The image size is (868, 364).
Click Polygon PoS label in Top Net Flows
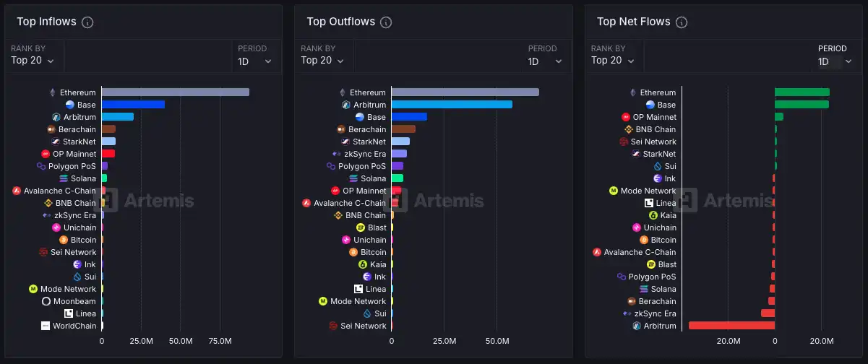pos(653,277)
